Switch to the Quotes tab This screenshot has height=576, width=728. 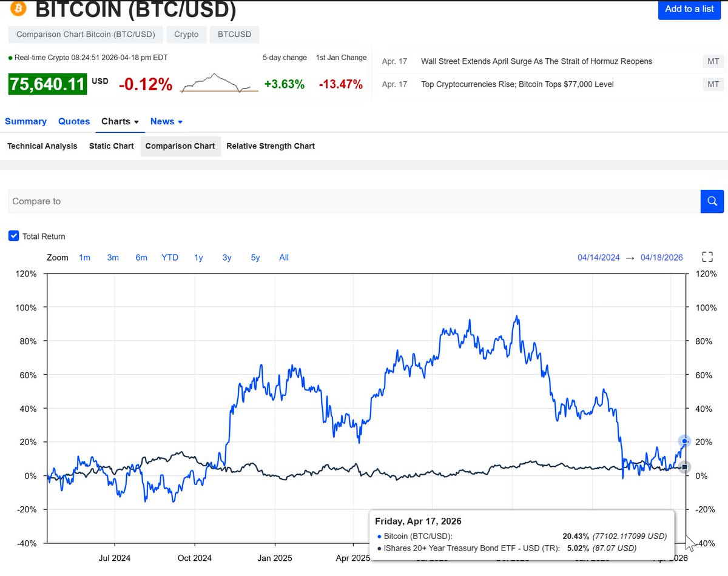[x=74, y=121]
